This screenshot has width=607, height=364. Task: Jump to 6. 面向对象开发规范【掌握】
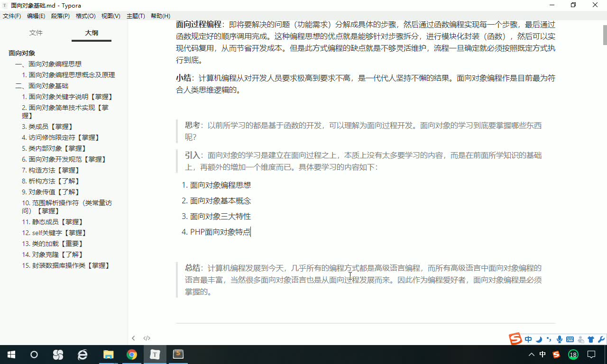(x=64, y=159)
